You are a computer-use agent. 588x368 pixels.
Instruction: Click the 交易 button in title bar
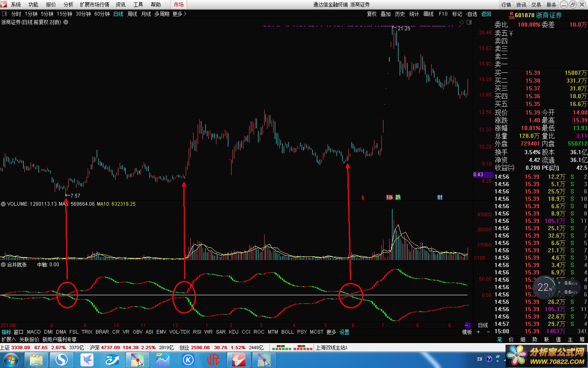click(x=536, y=4)
